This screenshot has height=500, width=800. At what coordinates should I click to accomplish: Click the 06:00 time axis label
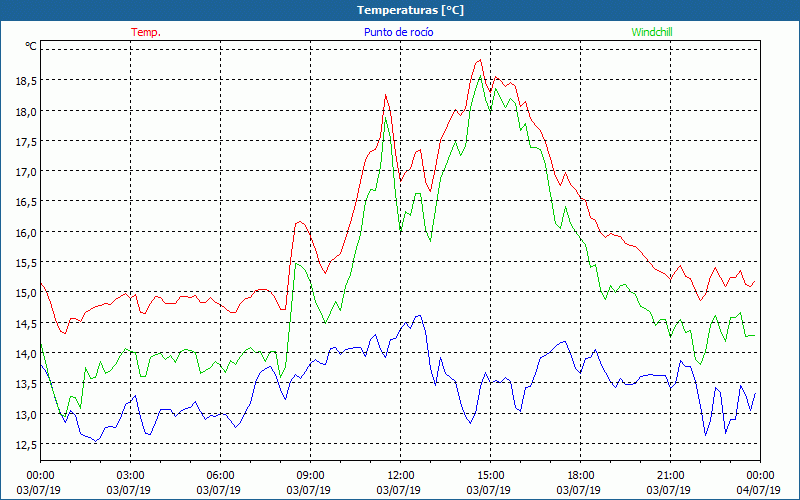click(220, 476)
